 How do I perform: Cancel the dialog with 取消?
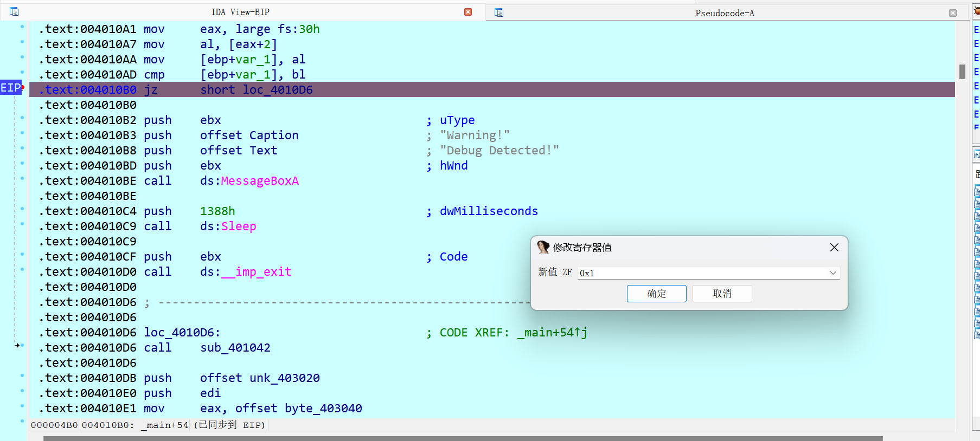(722, 294)
